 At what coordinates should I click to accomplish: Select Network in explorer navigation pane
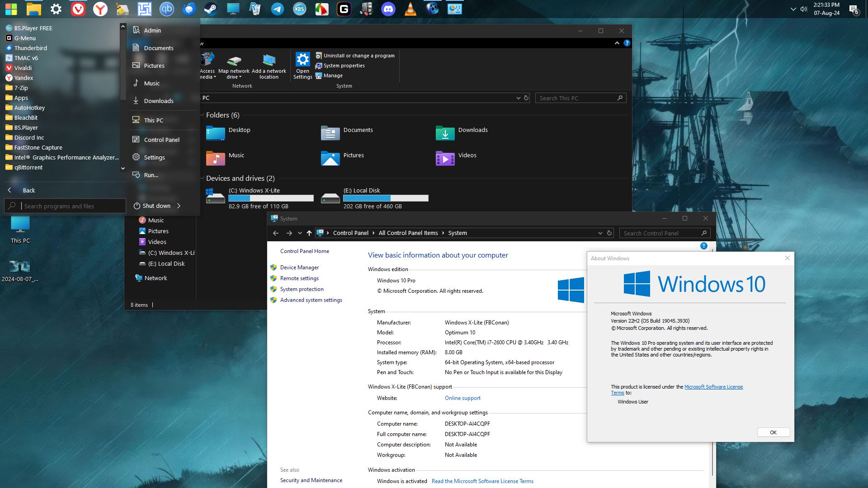(x=151, y=278)
